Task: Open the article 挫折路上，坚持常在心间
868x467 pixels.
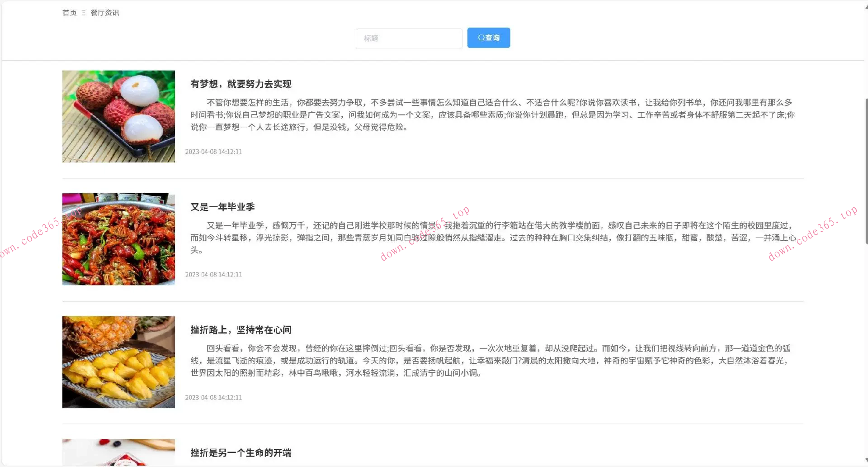Action: (241, 330)
